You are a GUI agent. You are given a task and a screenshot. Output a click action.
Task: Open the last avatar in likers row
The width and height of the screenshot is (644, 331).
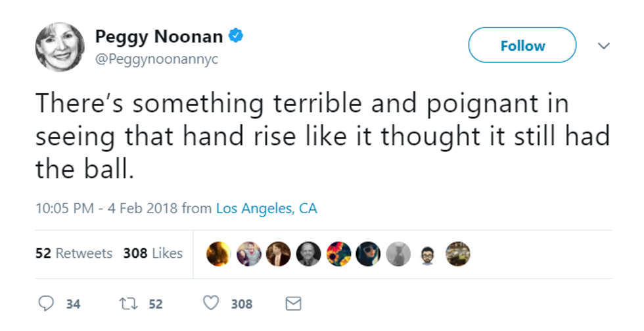pos(458,254)
